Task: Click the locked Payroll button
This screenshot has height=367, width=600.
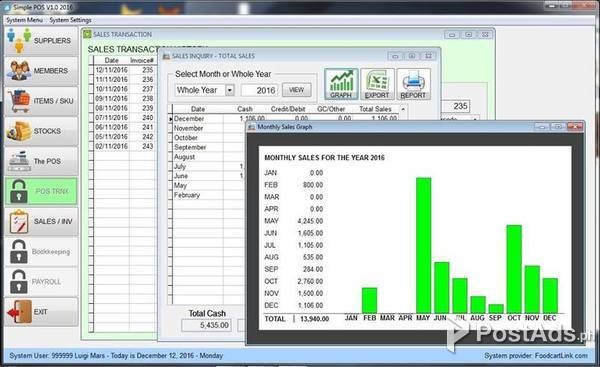Action: (x=41, y=282)
